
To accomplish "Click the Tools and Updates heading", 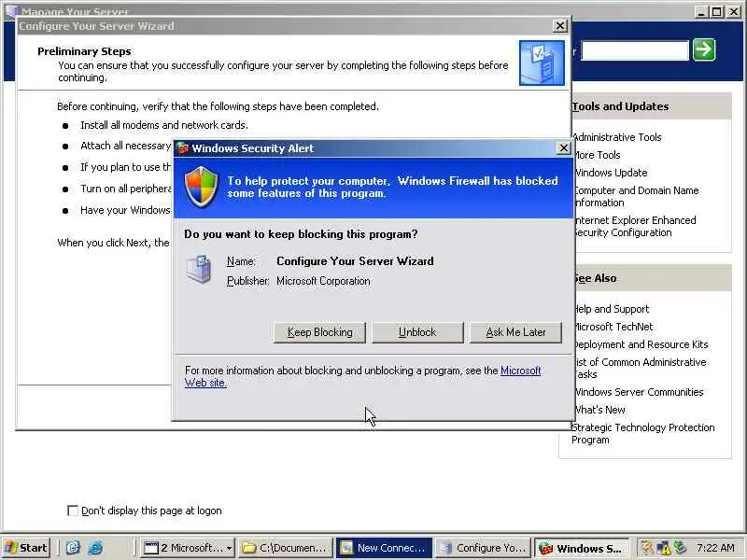I will click(620, 106).
